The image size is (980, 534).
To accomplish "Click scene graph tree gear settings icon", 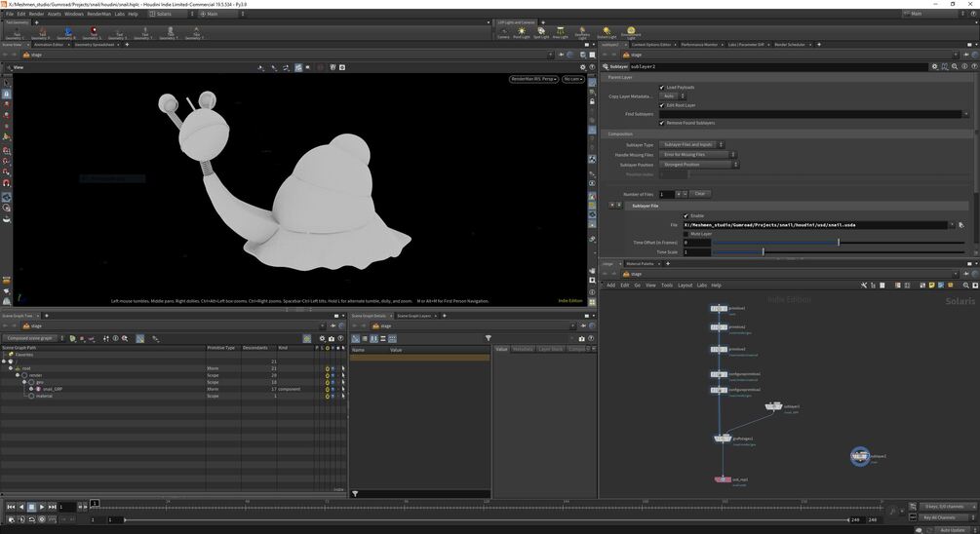I will [x=323, y=338].
